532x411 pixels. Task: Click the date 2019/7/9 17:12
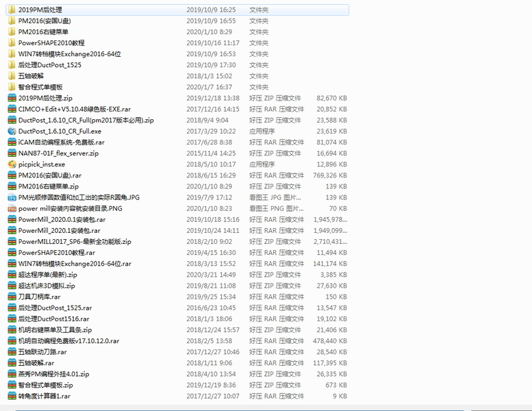click(x=209, y=197)
